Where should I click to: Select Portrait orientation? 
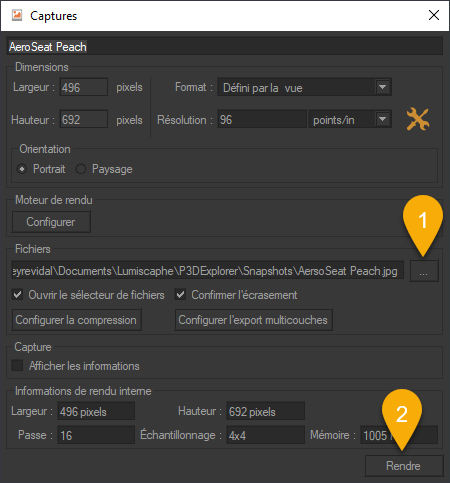pyautogui.click(x=22, y=169)
